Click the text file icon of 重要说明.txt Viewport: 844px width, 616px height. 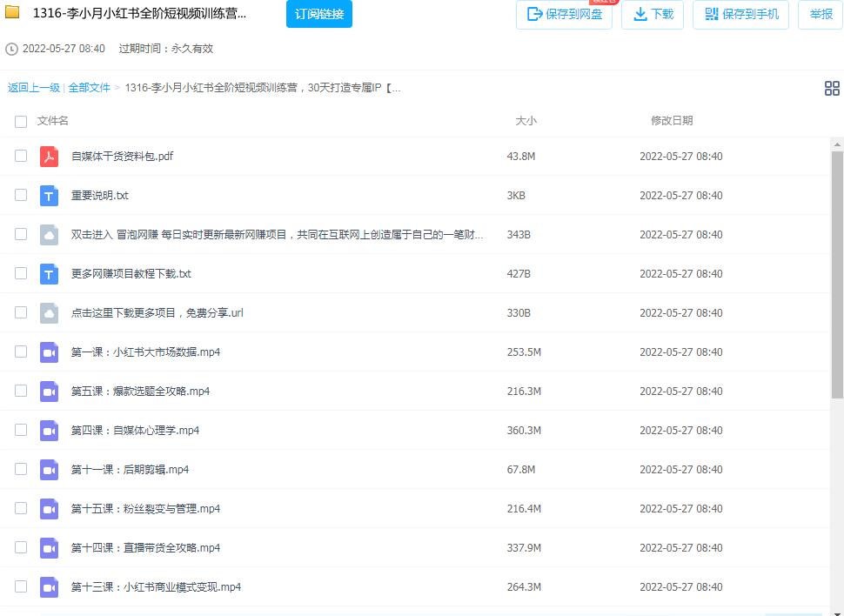pos(49,196)
